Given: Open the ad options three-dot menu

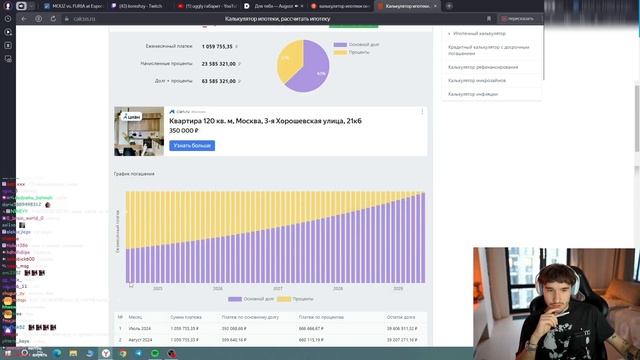Looking at the screenshot, I should tap(422, 112).
